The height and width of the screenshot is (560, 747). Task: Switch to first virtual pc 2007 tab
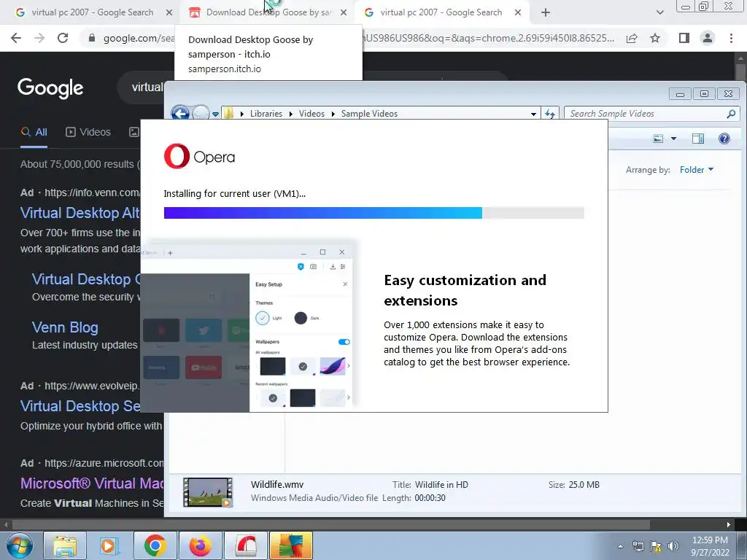[93, 12]
